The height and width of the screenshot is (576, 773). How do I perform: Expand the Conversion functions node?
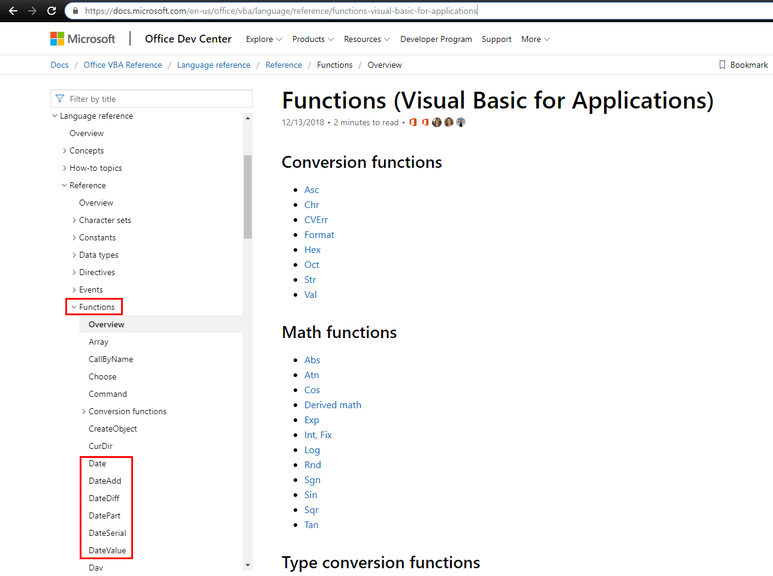83,411
